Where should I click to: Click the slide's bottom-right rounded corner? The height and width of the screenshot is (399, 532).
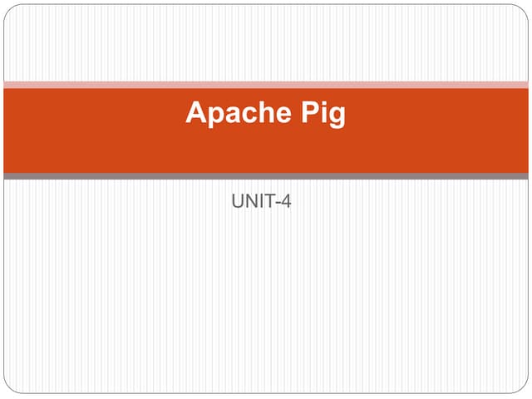[522, 387]
